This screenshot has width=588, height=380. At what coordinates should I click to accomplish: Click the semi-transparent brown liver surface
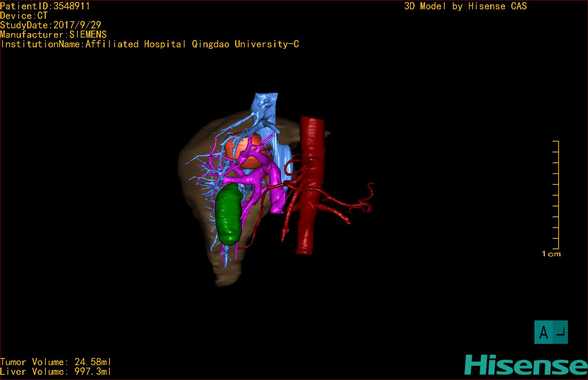point(197,164)
